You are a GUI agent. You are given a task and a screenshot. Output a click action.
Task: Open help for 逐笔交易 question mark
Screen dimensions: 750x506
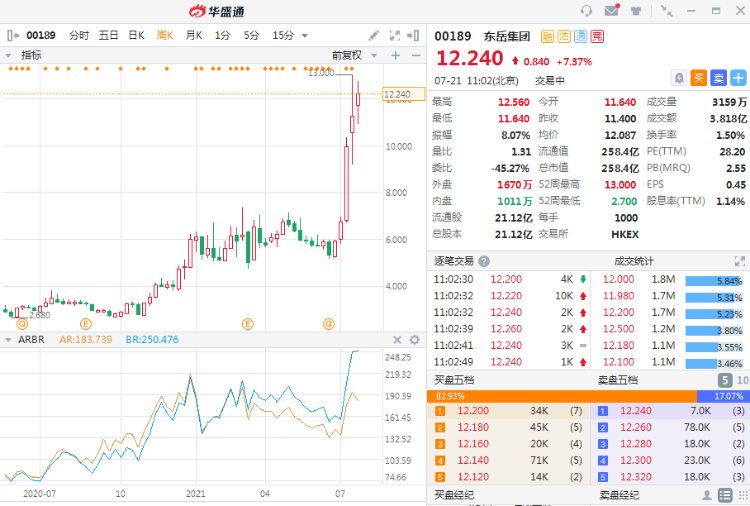(484, 261)
